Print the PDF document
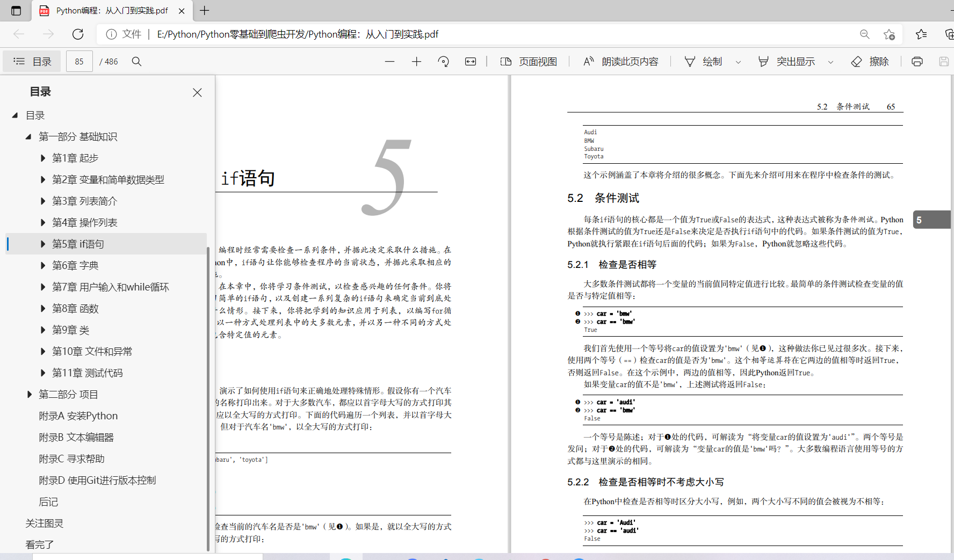Viewport: 954px width, 560px height. tap(917, 61)
